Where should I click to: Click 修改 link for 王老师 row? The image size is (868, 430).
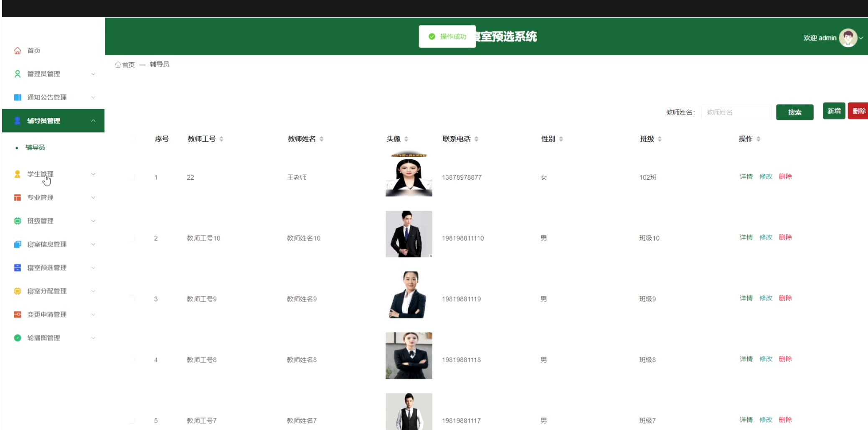pyautogui.click(x=766, y=176)
